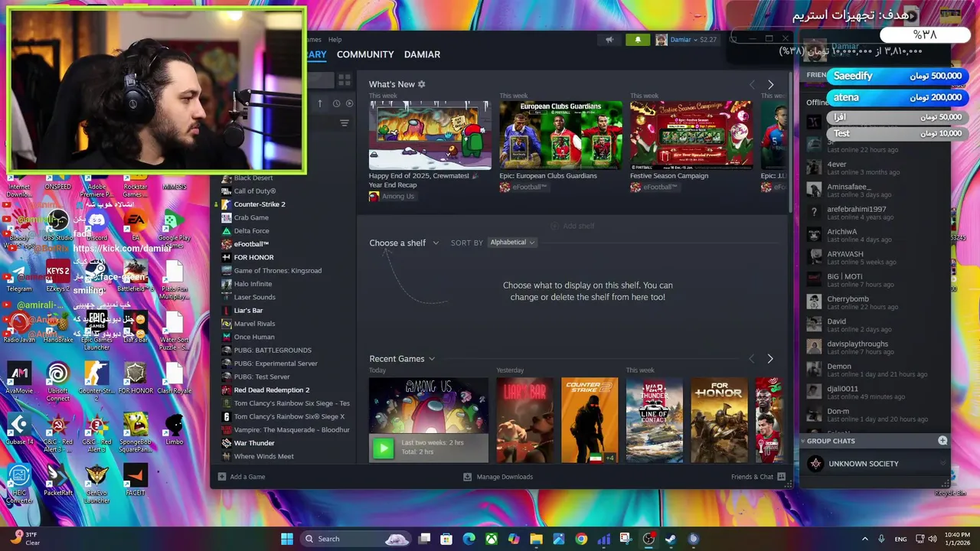Open Friends & Chat button
This screenshot has width=980, height=551.
coord(758,477)
